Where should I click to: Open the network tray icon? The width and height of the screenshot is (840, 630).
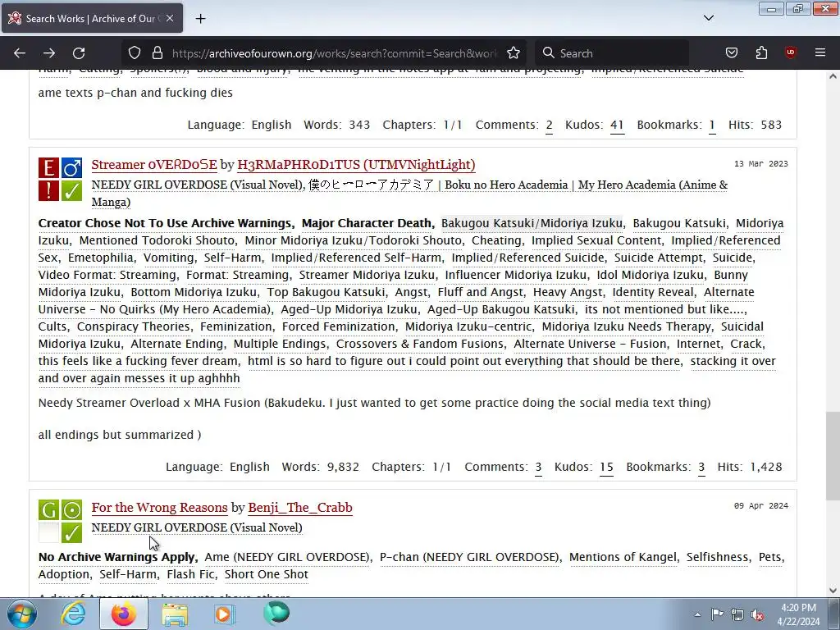tap(737, 614)
